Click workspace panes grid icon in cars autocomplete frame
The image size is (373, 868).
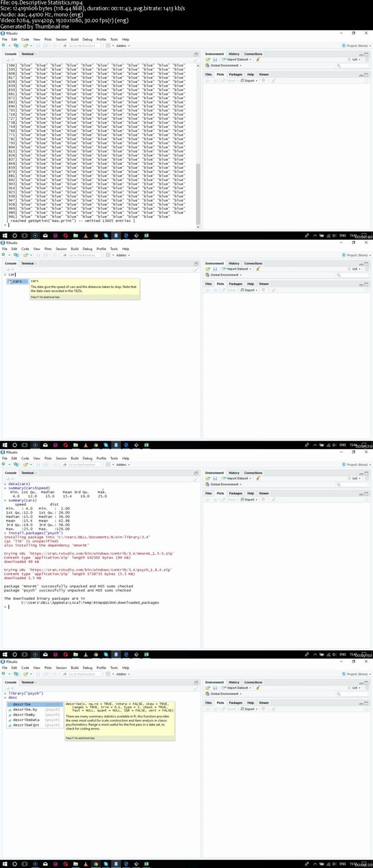[108, 255]
